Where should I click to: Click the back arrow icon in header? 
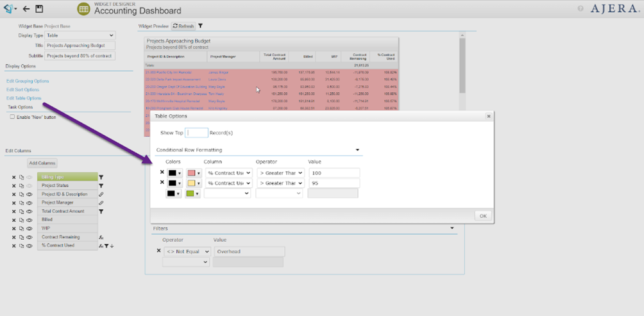(x=26, y=9)
